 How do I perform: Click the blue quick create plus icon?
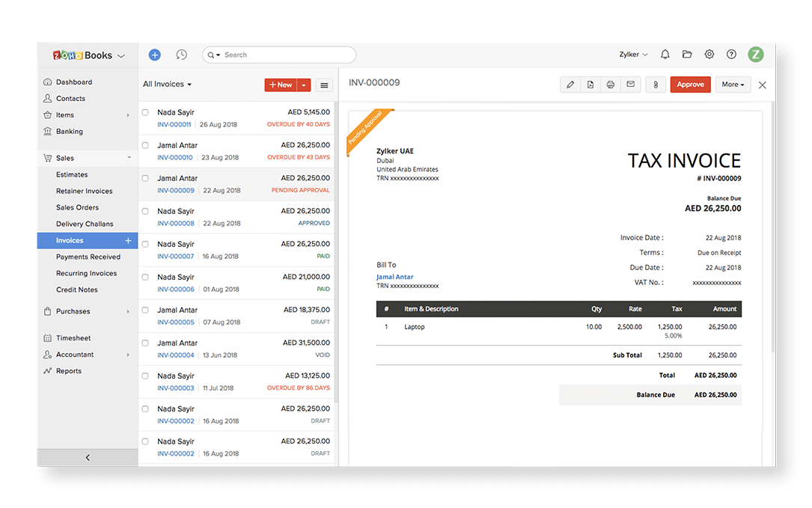click(x=154, y=55)
